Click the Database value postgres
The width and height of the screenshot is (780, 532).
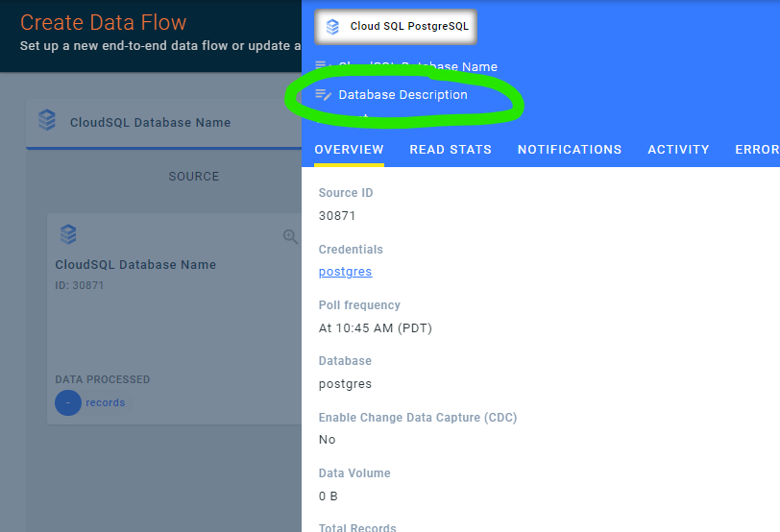[345, 384]
